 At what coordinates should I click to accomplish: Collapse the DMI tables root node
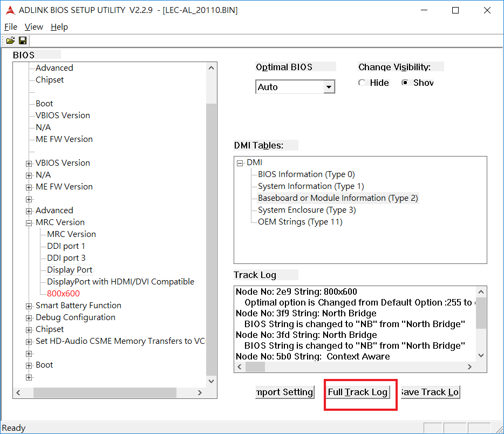tap(240, 163)
